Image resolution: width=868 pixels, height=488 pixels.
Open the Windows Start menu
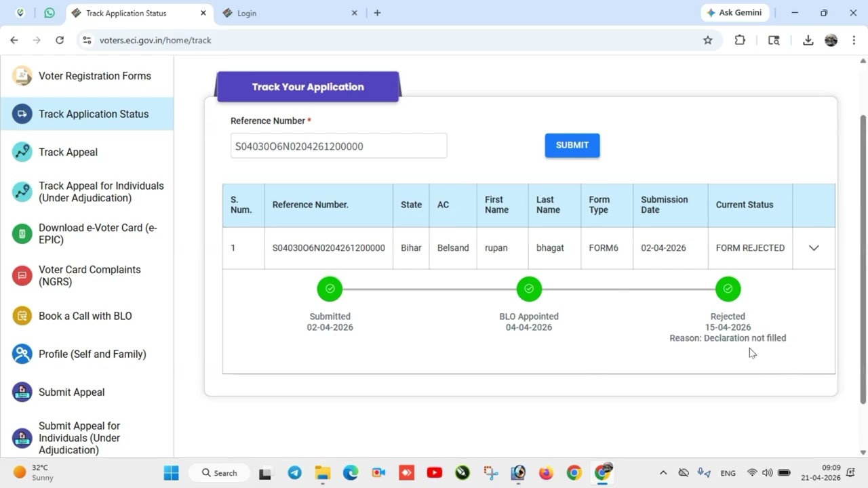[x=171, y=473]
